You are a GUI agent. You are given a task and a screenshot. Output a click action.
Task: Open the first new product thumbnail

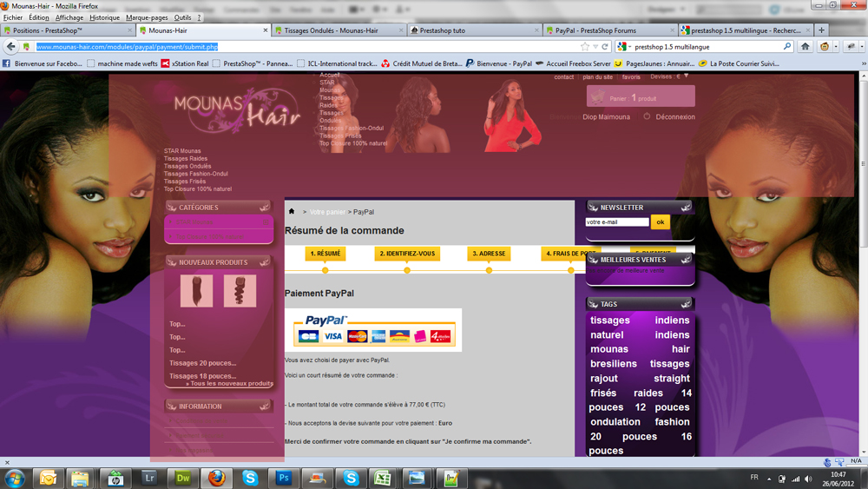click(196, 290)
